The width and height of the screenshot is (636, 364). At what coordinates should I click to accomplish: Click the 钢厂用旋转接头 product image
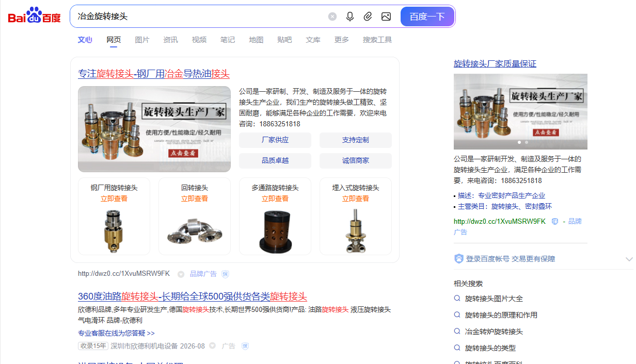[114, 230]
